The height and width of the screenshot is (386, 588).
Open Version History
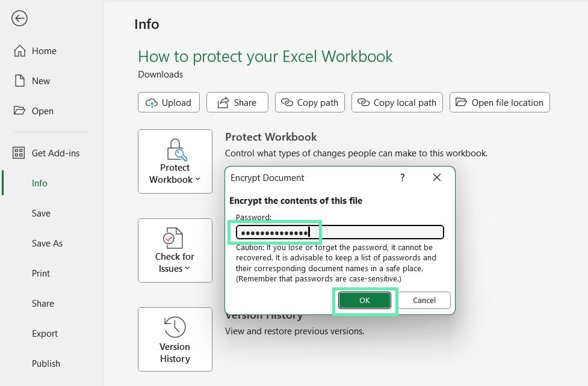[x=175, y=340]
